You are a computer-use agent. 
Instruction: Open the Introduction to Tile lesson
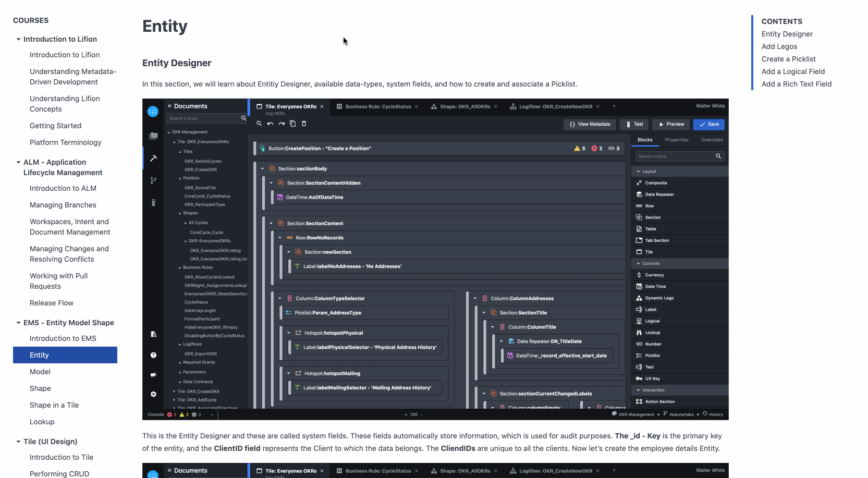(62, 457)
